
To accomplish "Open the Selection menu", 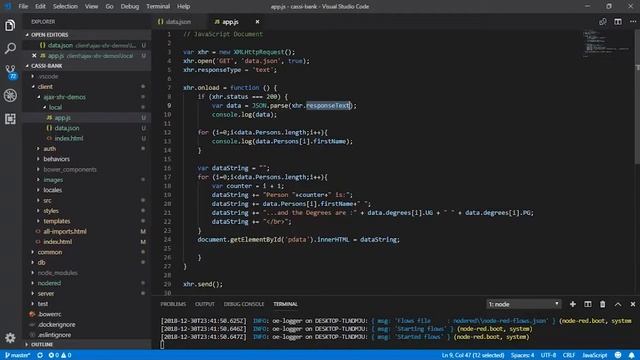I will [x=65, y=6].
